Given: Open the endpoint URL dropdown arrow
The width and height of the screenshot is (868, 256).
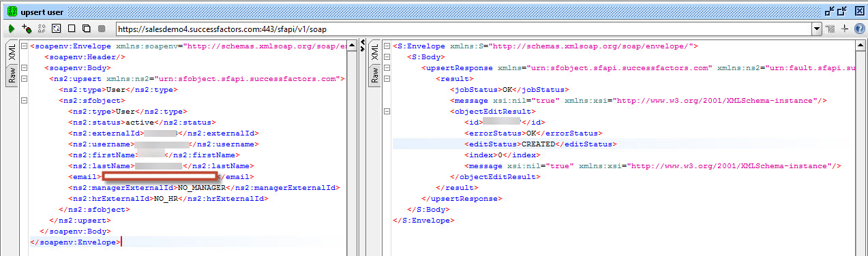Looking at the screenshot, I should (816, 29).
